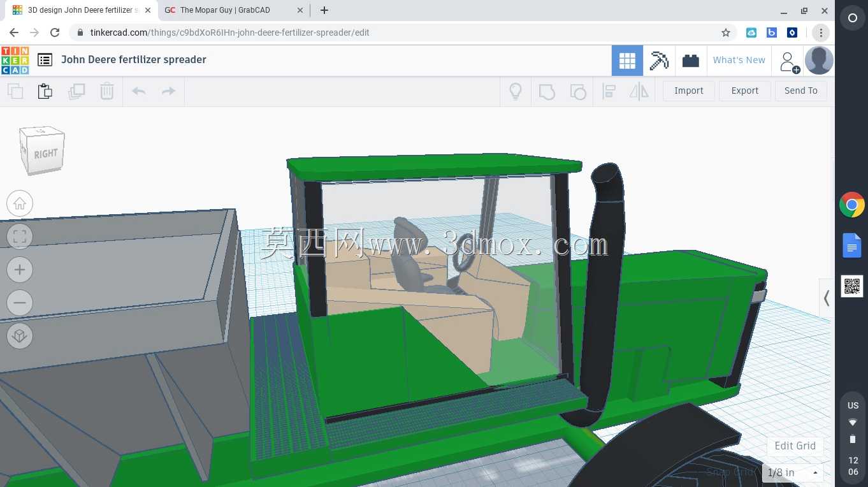Image resolution: width=868 pixels, height=487 pixels.
Task: Invite a collaborator with add-person icon
Action: tap(789, 61)
